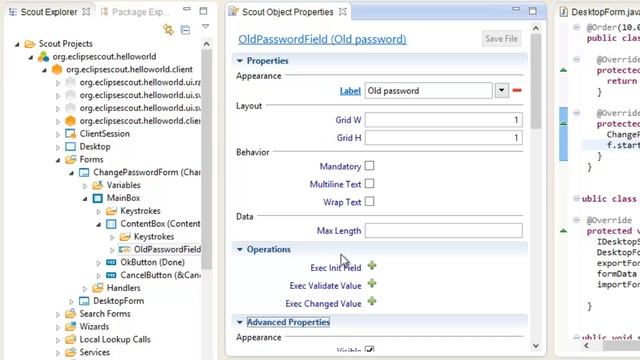
Task: Minimize the Scout Explorer view
Action: click(187, 10)
